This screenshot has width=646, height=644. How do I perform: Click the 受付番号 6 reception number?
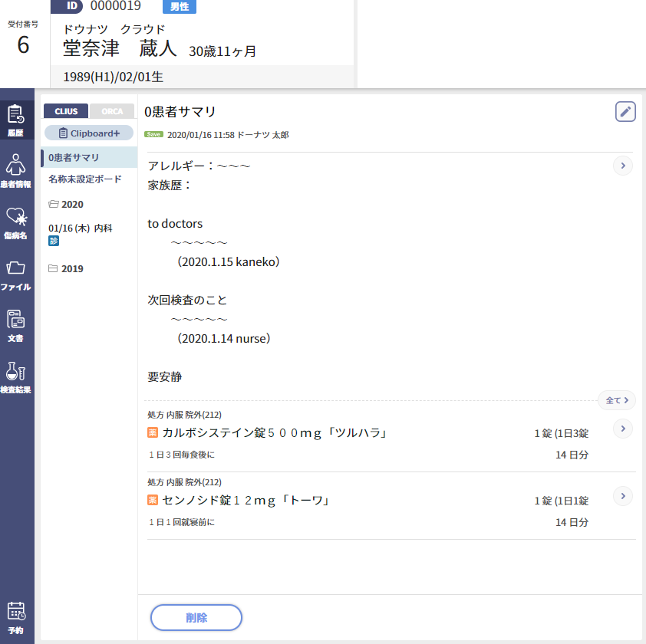(23, 44)
